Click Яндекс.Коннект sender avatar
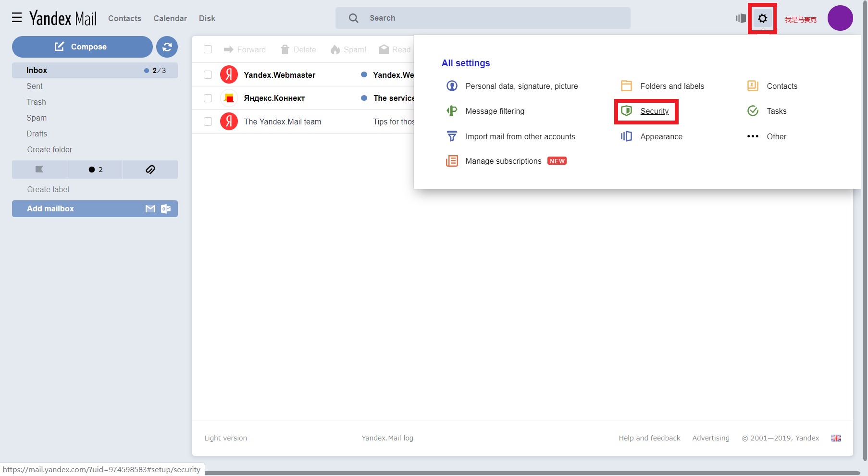This screenshot has height=476, width=868. point(229,98)
